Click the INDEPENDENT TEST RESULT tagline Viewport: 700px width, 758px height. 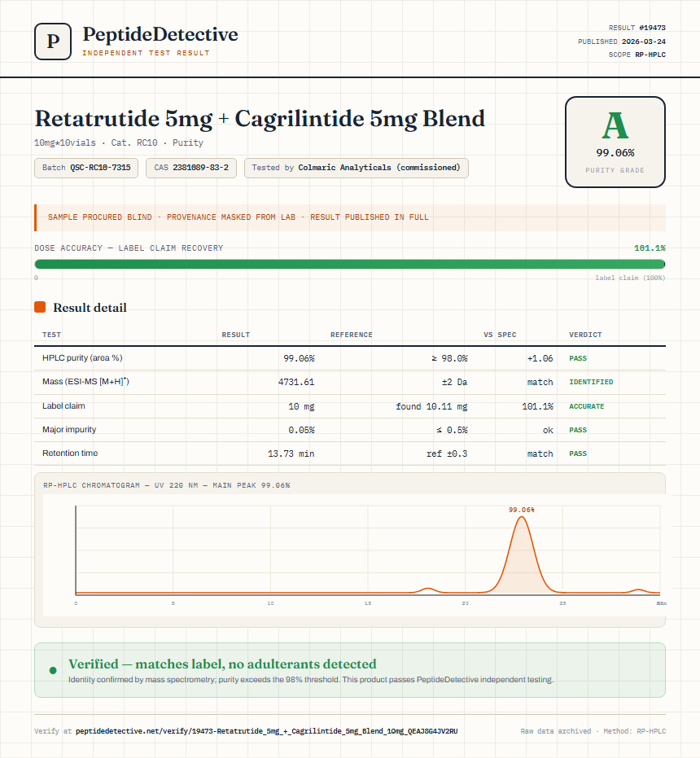point(146,53)
